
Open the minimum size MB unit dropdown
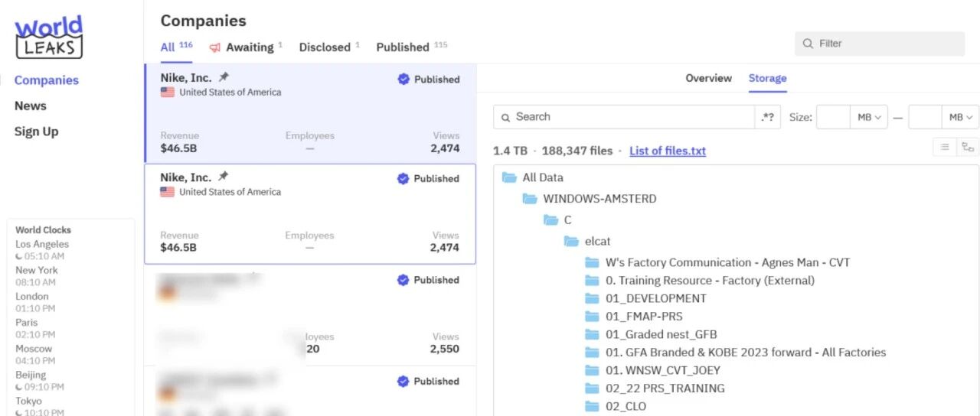(x=869, y=117)
